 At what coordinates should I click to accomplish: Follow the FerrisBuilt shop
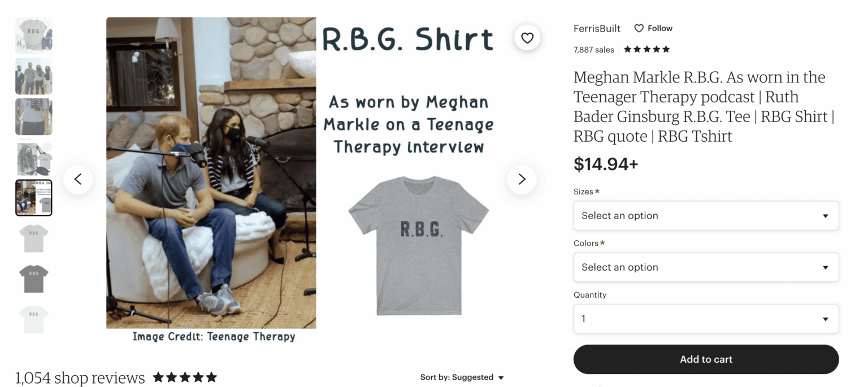click(x=660, y=28)
